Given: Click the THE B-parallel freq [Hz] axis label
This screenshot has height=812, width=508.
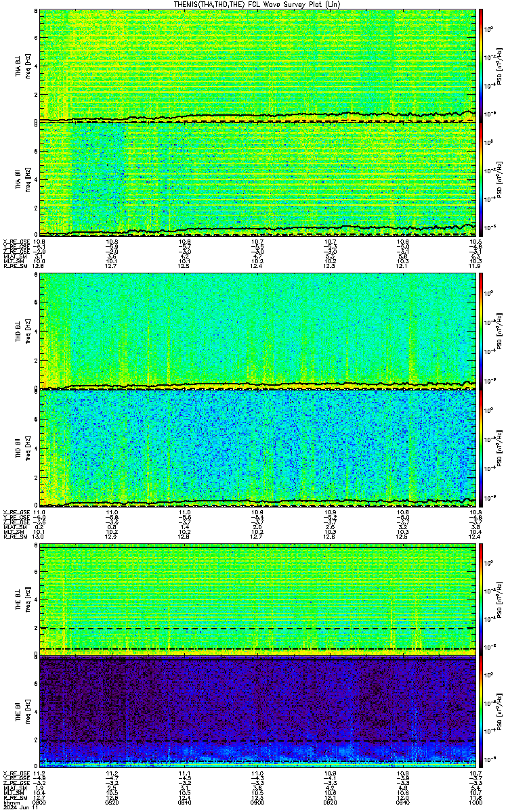Looking at the screenshot, I should (27, 711).
